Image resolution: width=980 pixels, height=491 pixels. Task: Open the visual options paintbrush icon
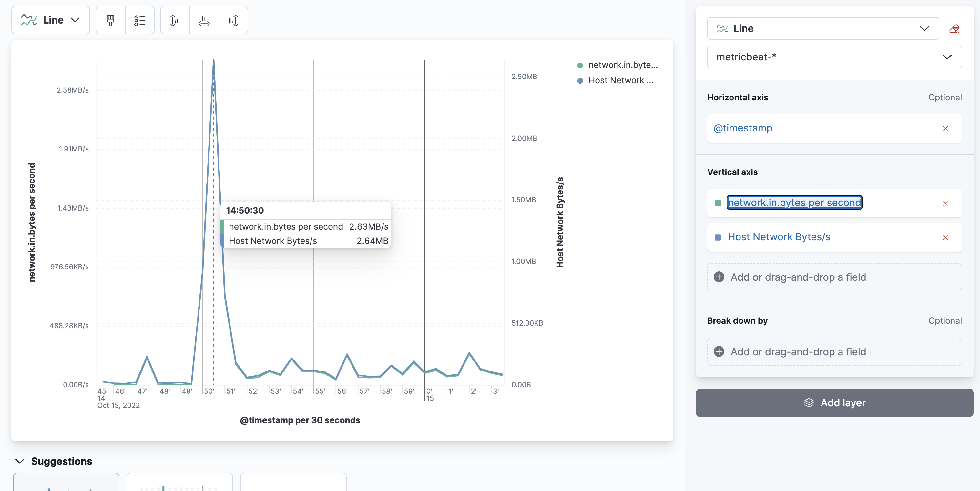(x=110, y=20)
